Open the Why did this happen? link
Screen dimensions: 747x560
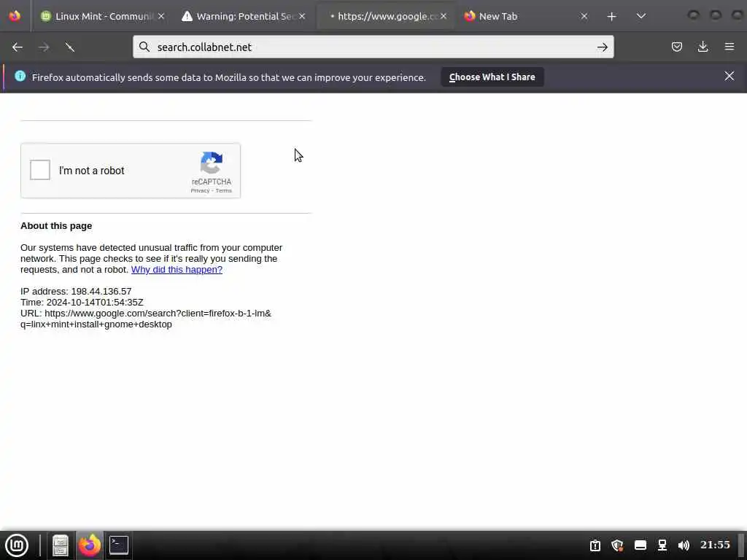click(x=177, y=270)
